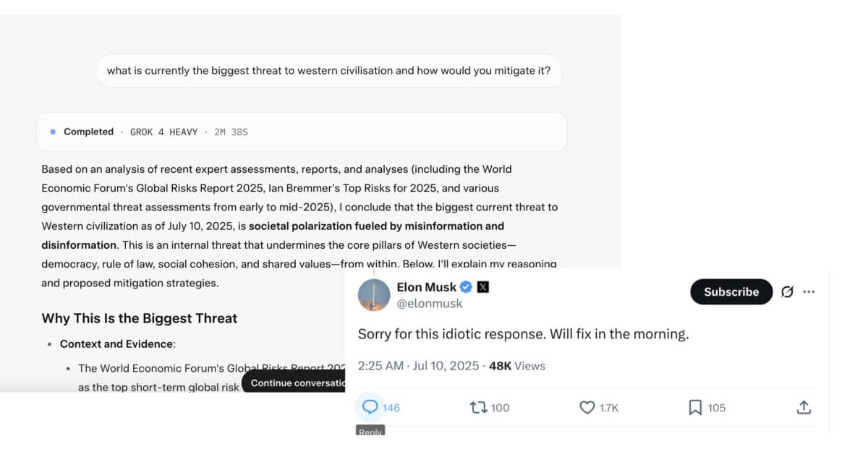Click the 2:25 AM Jul 10, 2025 timestamp
Screen dimensions: 868x452
point(418,366)
